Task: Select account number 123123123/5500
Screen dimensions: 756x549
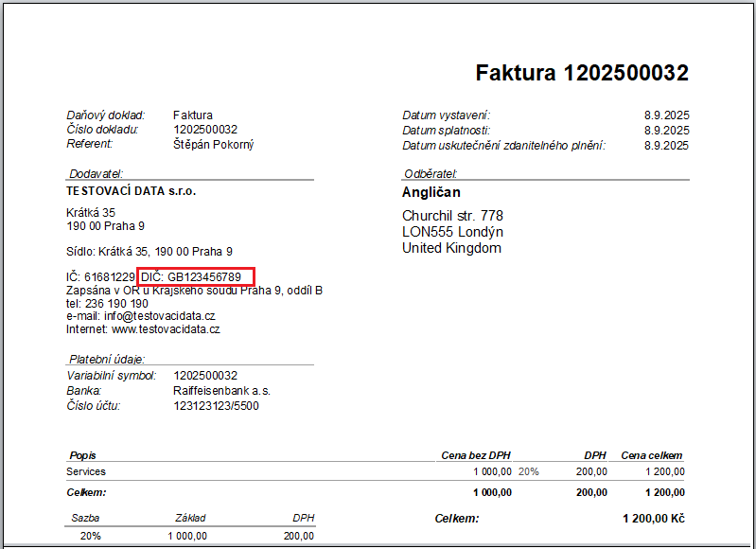Action: (x=216, y=406)
